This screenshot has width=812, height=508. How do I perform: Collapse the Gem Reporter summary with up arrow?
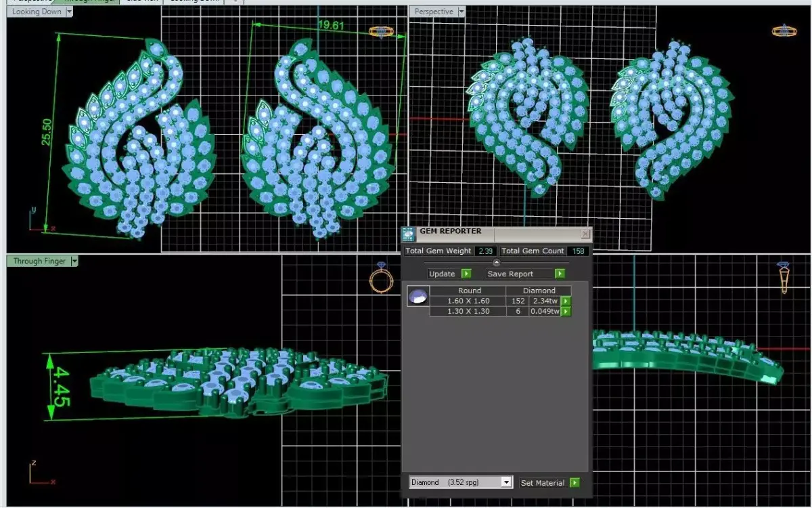click(496, 262)
